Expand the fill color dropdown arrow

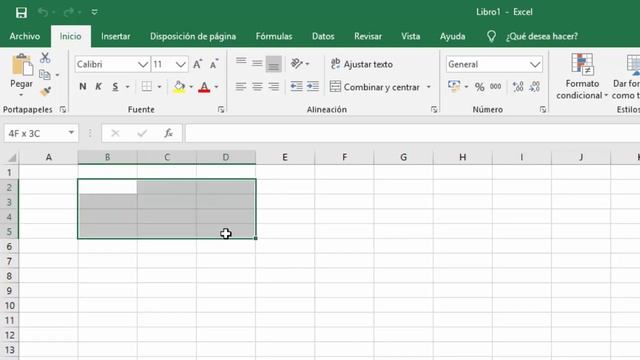click(x=191, y=87)
